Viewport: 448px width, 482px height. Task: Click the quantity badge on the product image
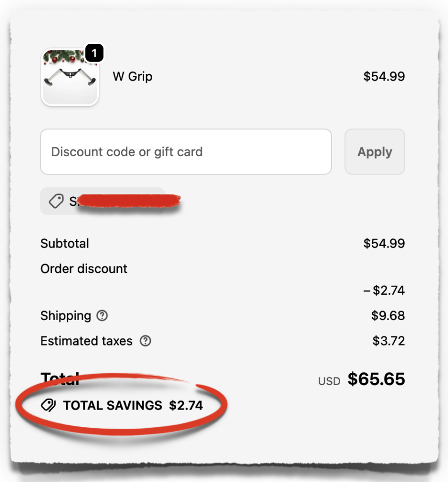94,53
